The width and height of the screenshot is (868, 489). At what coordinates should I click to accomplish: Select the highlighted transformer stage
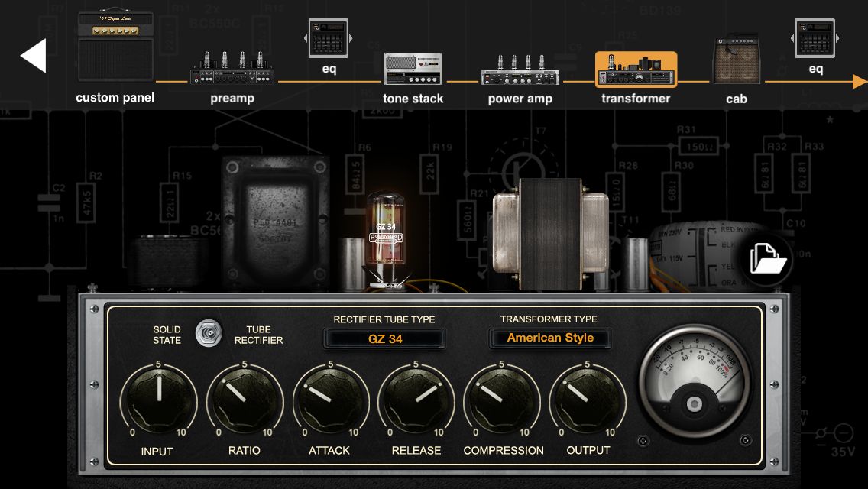(636, 70)
